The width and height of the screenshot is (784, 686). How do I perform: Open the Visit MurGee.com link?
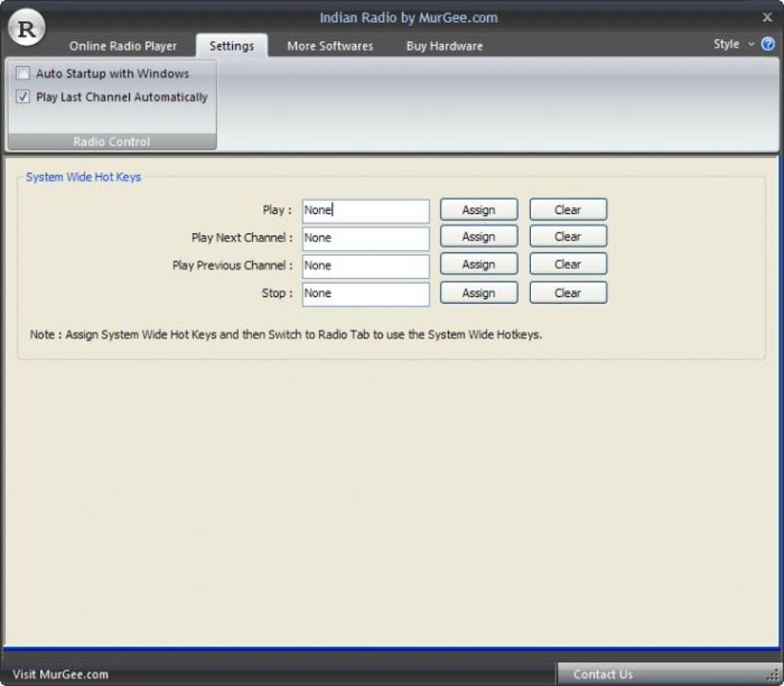(x=61, y=674)
